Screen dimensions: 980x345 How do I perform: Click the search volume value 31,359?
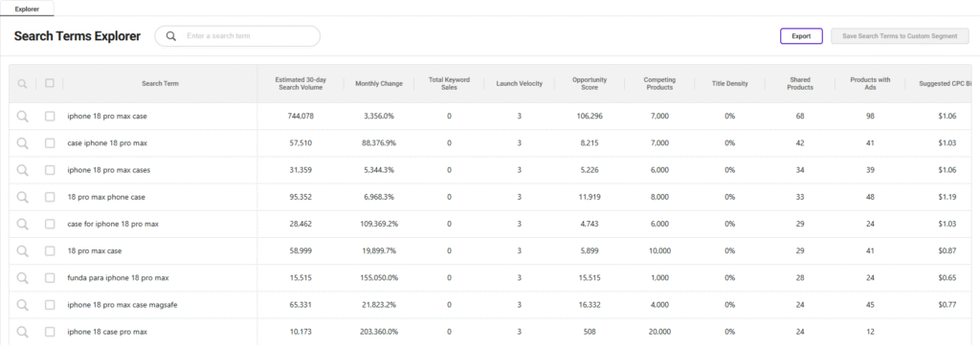tap(300, 170)
